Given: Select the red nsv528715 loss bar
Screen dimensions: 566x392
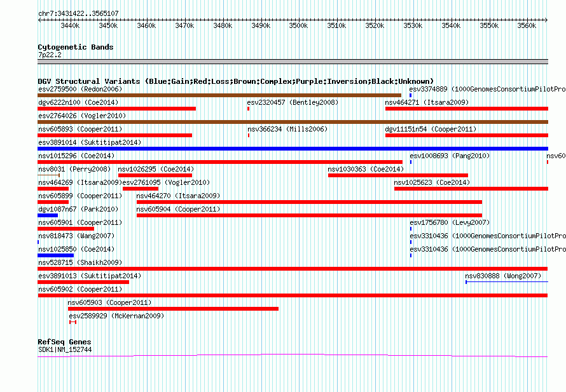Looking at the screenshot, I should (293, 269).
